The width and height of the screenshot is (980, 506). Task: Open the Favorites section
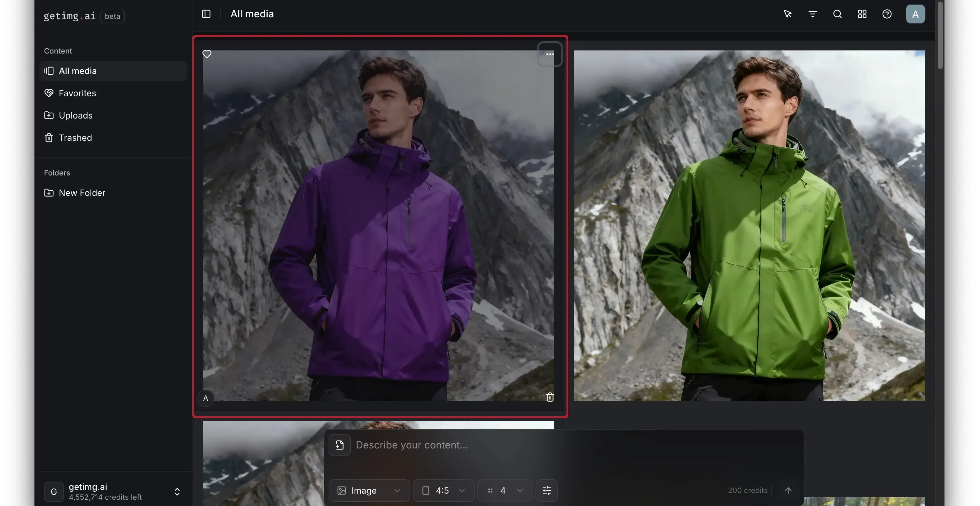tap(77, 93)
